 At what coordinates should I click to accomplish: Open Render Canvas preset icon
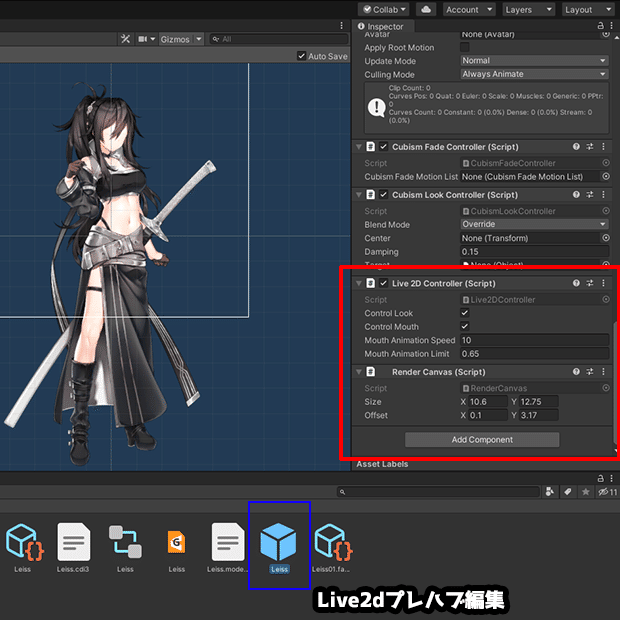coord(590,372)
